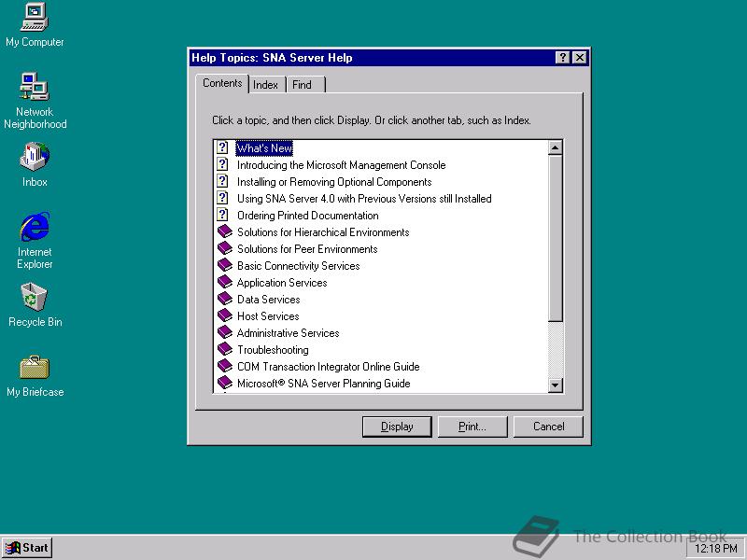Viewport: 747px width, 560px height.
Task: Select Ordering Printed Documentation topic
Action: (308, 216)
